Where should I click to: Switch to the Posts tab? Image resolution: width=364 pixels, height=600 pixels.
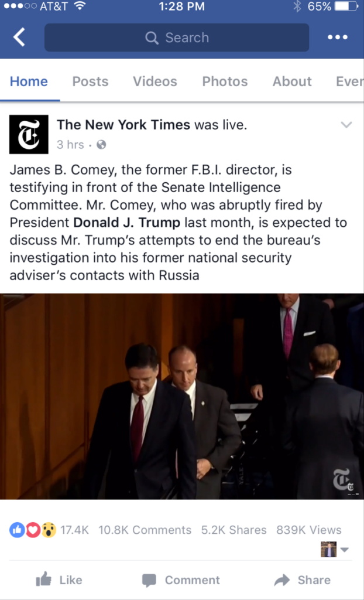tap(90, 81)
